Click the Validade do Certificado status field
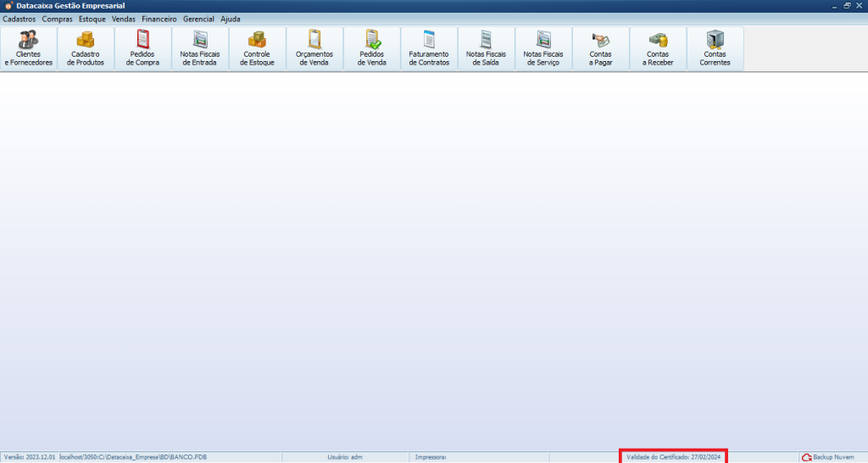Viewport: 868px width, 463px height. click(x=673, y=457)
